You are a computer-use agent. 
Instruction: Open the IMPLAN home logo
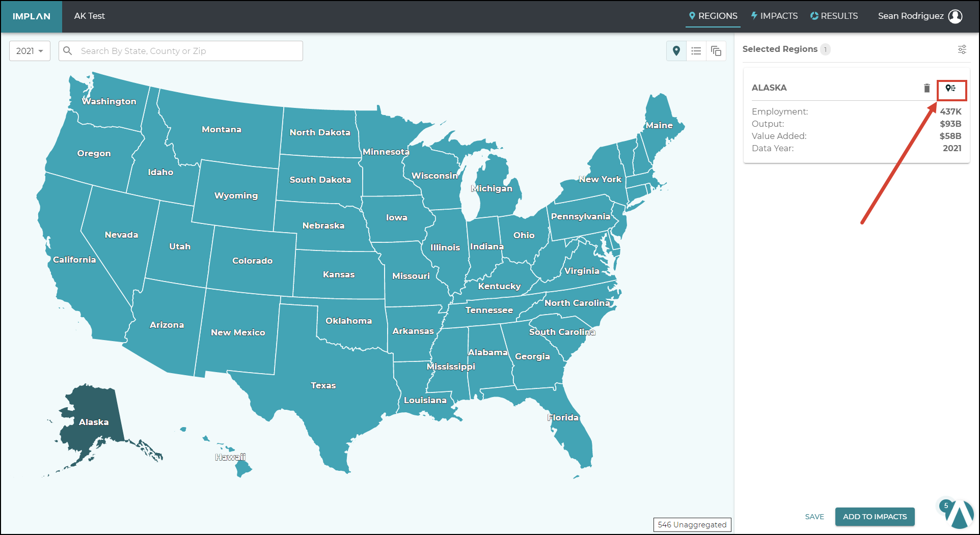pos(31,16)
